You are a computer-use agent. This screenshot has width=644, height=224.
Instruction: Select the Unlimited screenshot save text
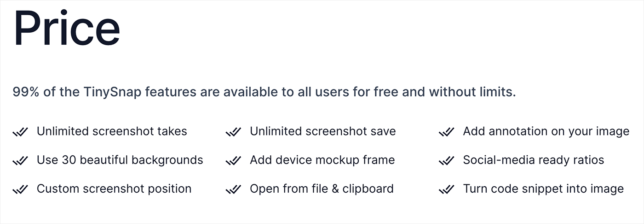coord(323,131)
